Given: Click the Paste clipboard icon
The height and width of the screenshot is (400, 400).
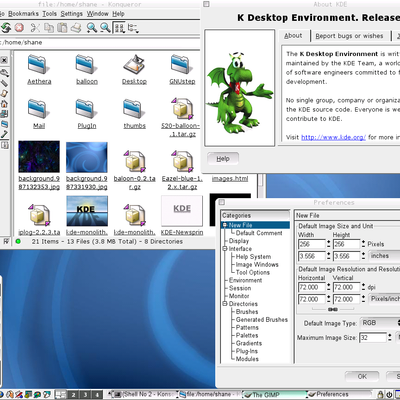Looking at the screenshot, I should (62, 28).
